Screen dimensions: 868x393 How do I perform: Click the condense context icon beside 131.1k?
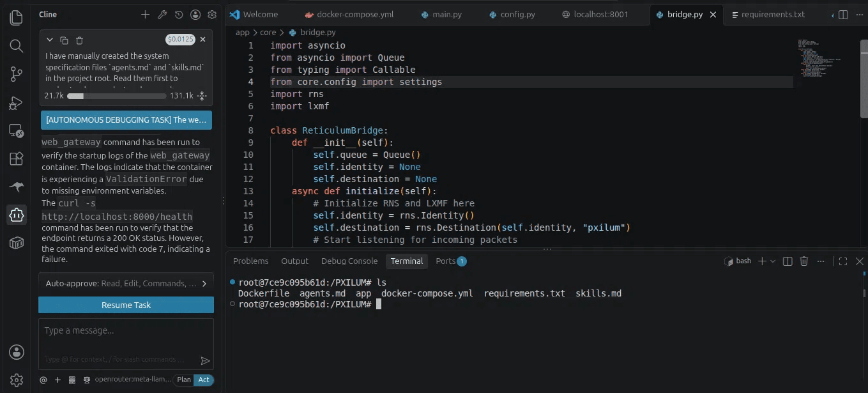click(202, 96)
